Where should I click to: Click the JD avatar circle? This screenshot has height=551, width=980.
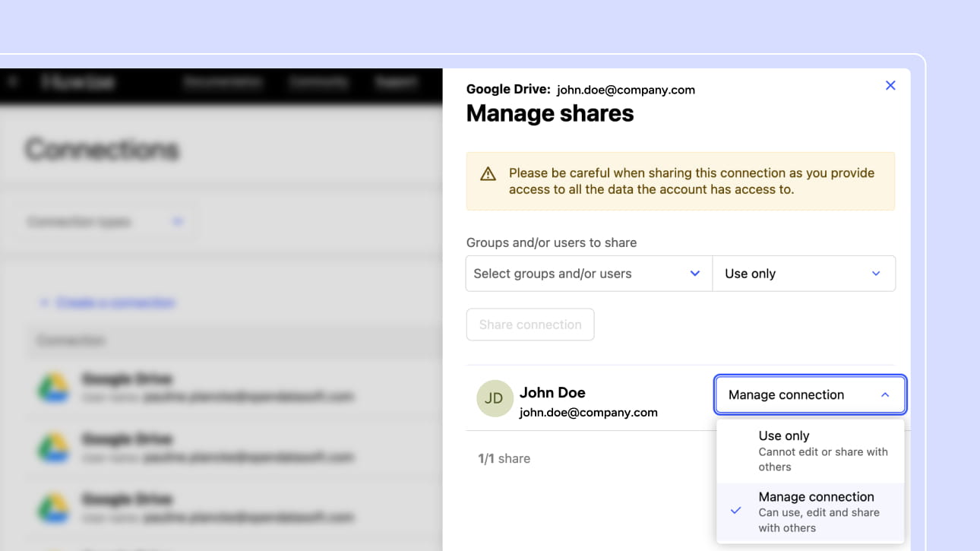tap(495, 398)
